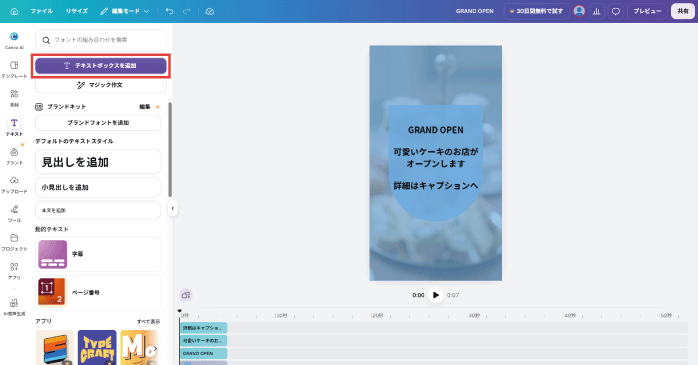698x365 pixels.
Task: Go to the Canva home icon
Action: coord(14,11)
